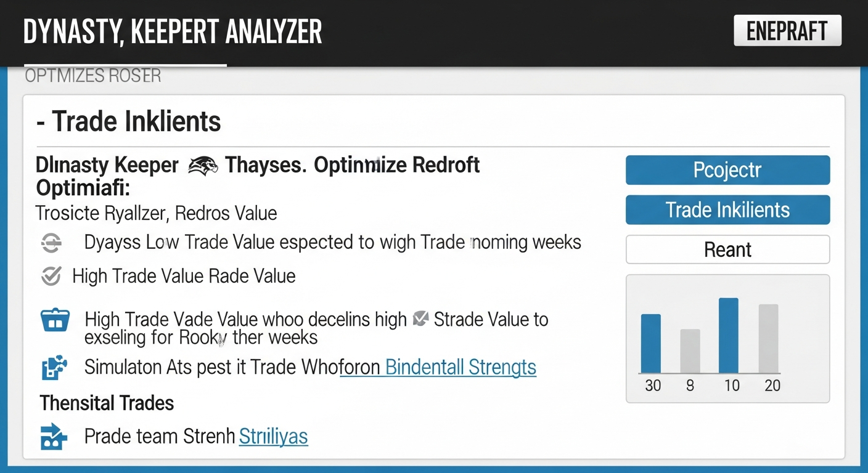Screen dimensions: 868x473
Task: Open the simulation puzzle icon near Simulaton Ats
Action: click(55, 367)
